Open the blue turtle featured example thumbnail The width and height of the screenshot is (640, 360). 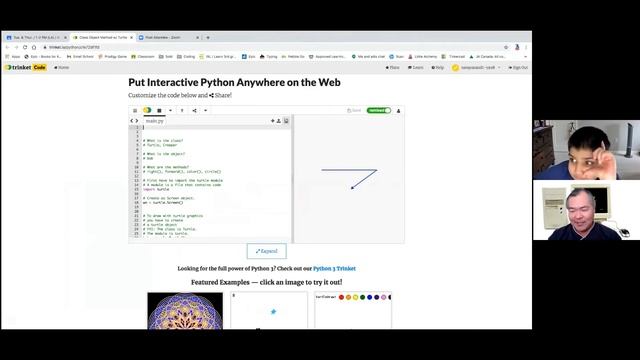click(269, 310)
